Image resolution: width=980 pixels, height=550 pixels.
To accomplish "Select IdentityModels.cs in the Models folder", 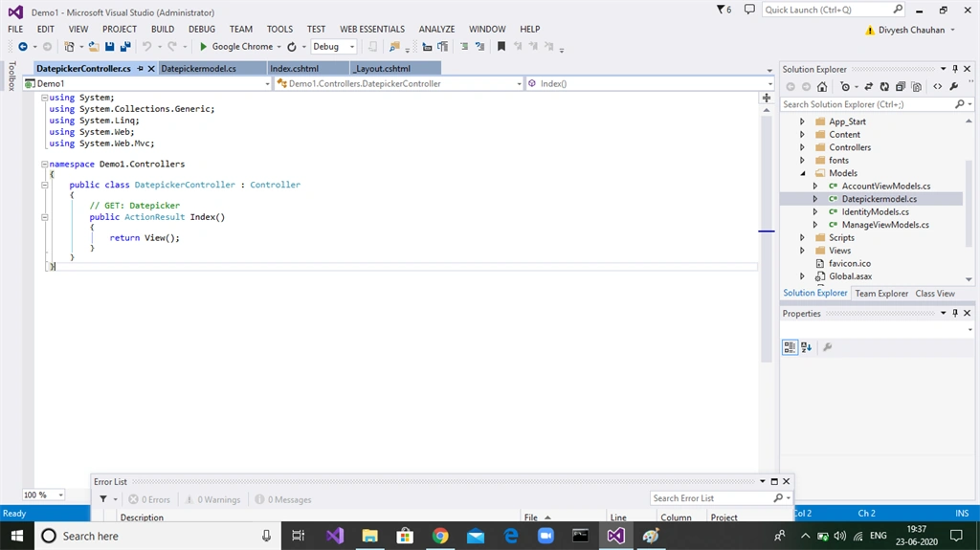I will click(875, 212).
